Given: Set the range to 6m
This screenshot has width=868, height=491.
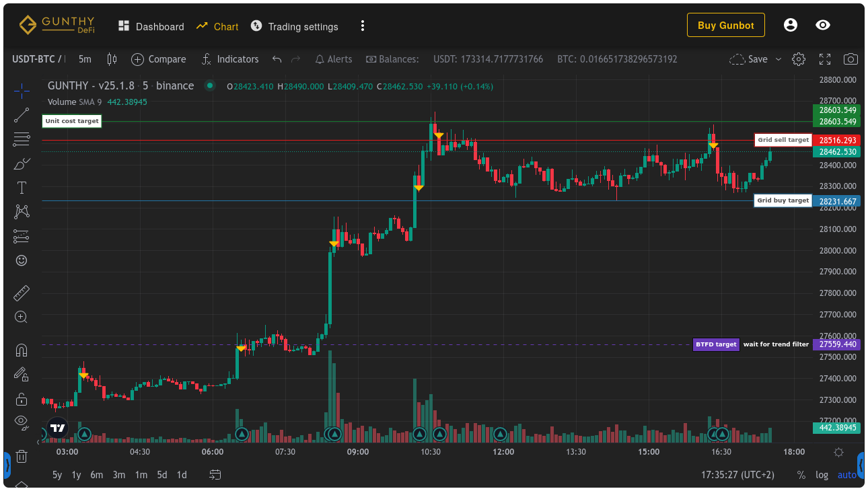Looking at the screenshot, I should [97, 475].
